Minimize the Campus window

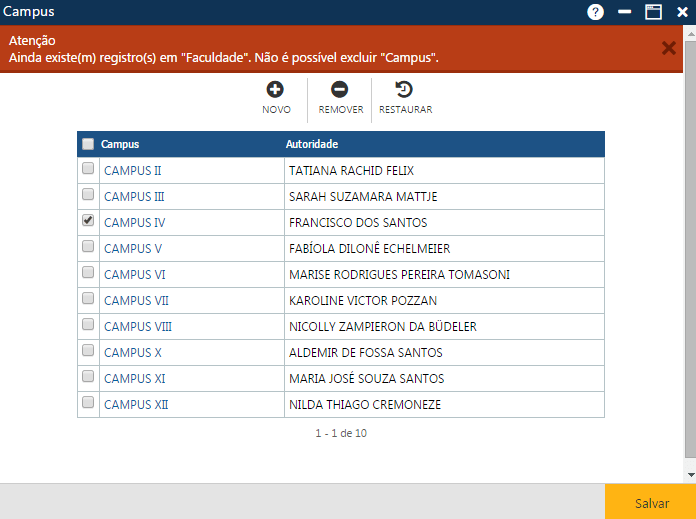(625, 12)
